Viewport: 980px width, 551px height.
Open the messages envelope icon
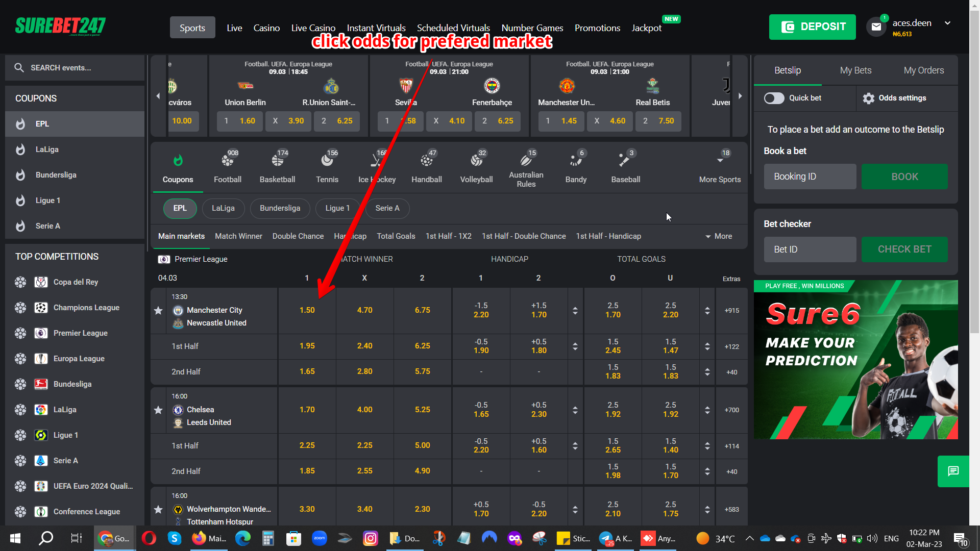876,27
